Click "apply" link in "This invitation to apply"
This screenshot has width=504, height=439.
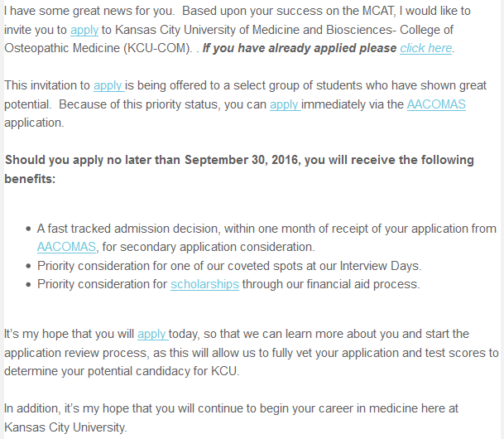108,85
